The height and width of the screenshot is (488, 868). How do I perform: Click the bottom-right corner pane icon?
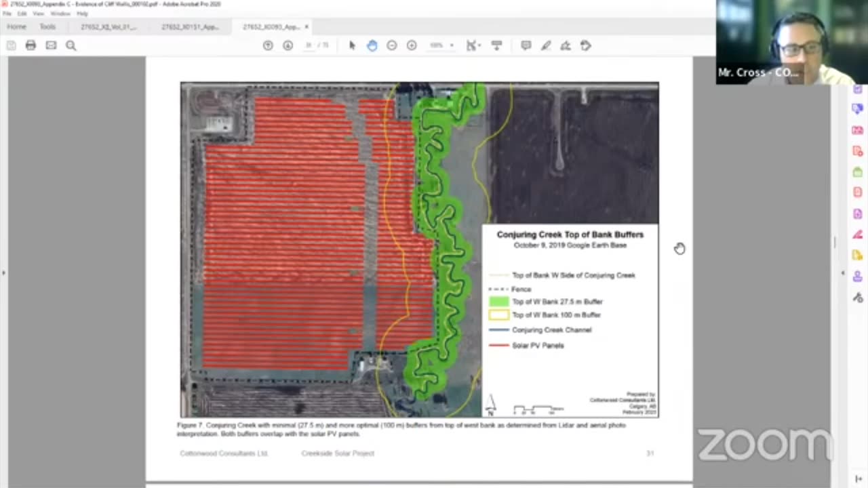(x=859, y=479)
